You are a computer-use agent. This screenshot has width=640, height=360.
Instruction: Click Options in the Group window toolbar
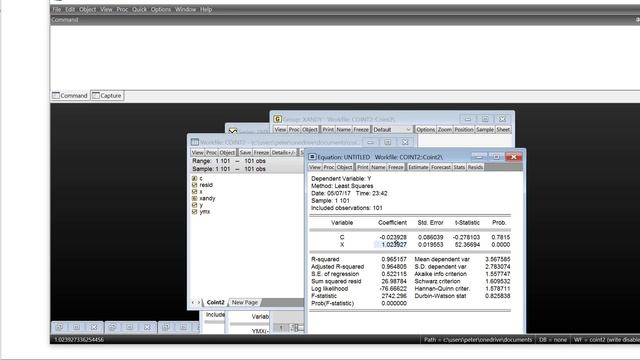pos(425,129)
